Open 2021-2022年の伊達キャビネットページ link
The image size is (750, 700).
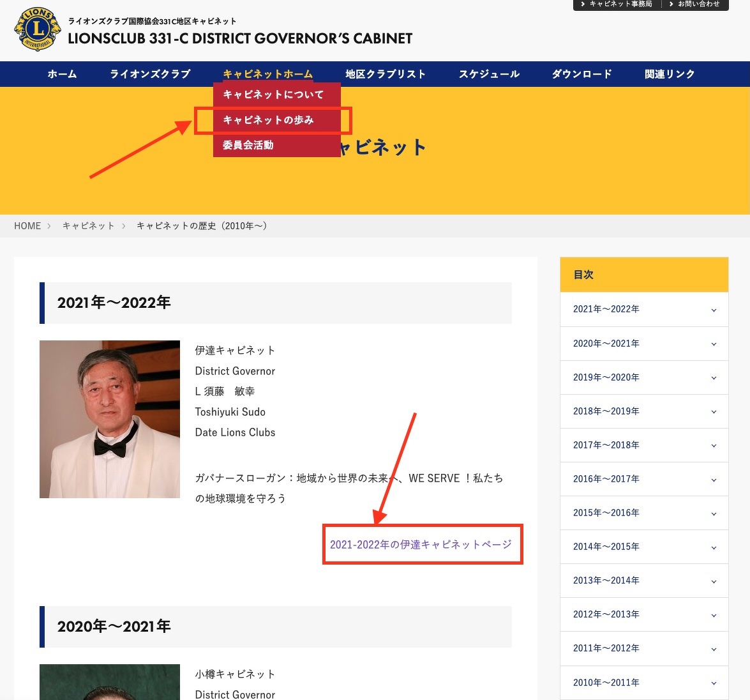[421, 545]
